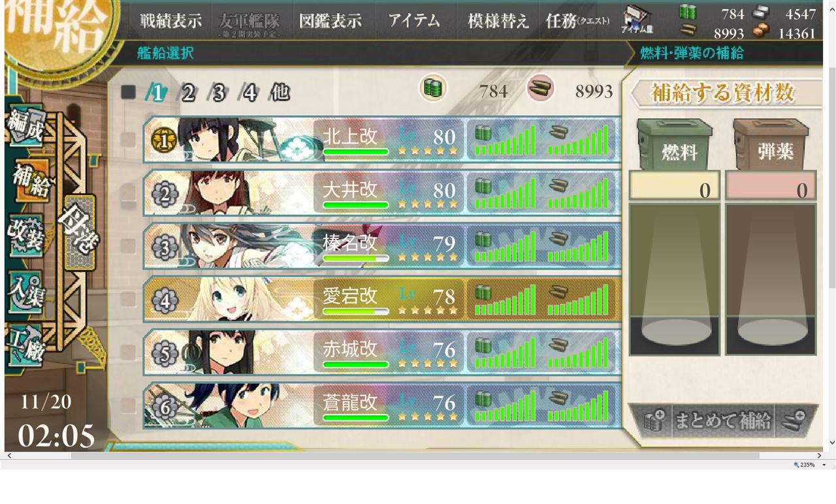Image resolution: width=836 pixels, height=504 pixels.
Task: Open the browser zoom level dropdown arrow
Action: click(x=824, y=465)
